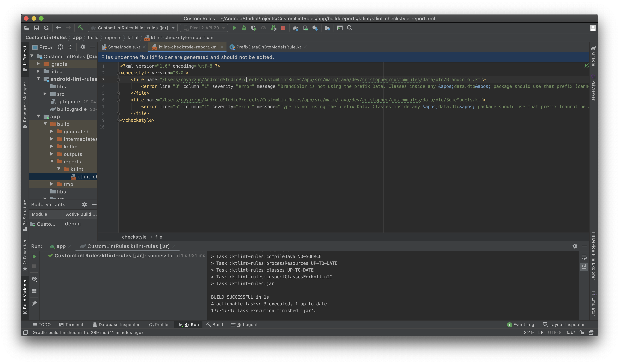Open search everywhere with the magnifier icon
619x364 pixels.
point(350,28)
